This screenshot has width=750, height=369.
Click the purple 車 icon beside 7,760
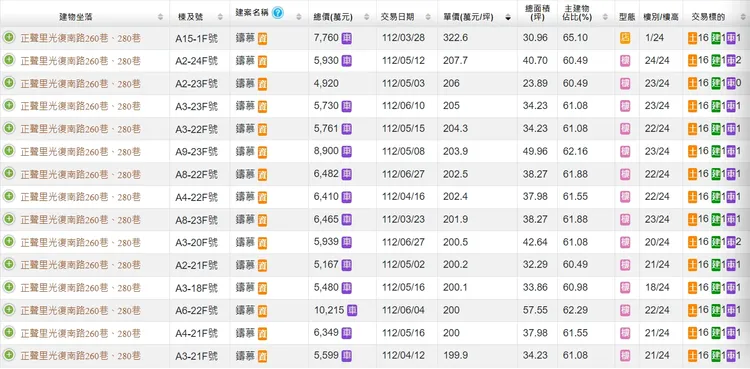[347, 38]
